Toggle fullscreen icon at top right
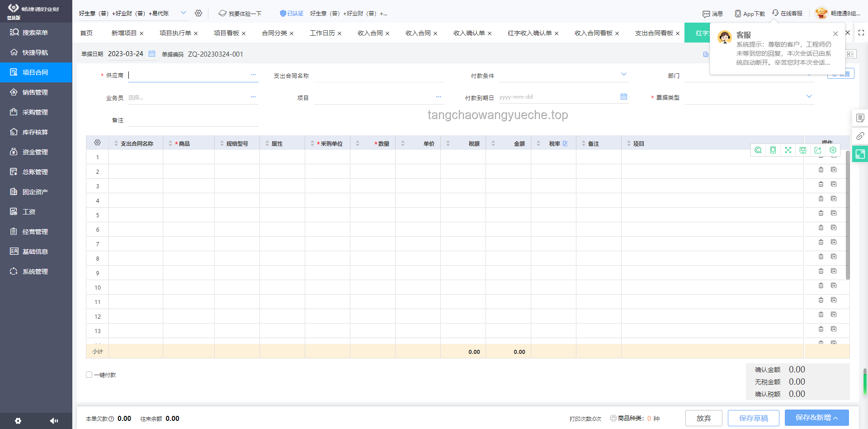This screenshot has width=868, height=429. tap(861, 33)
